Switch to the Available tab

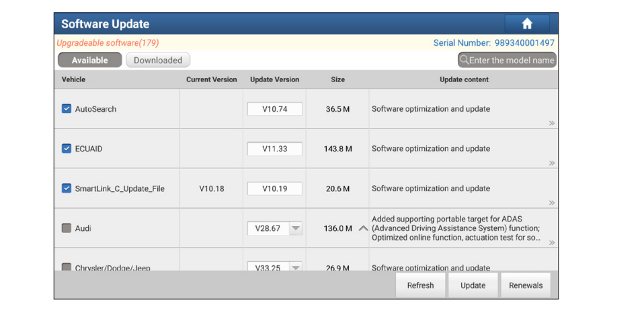[x=89, y=60]
